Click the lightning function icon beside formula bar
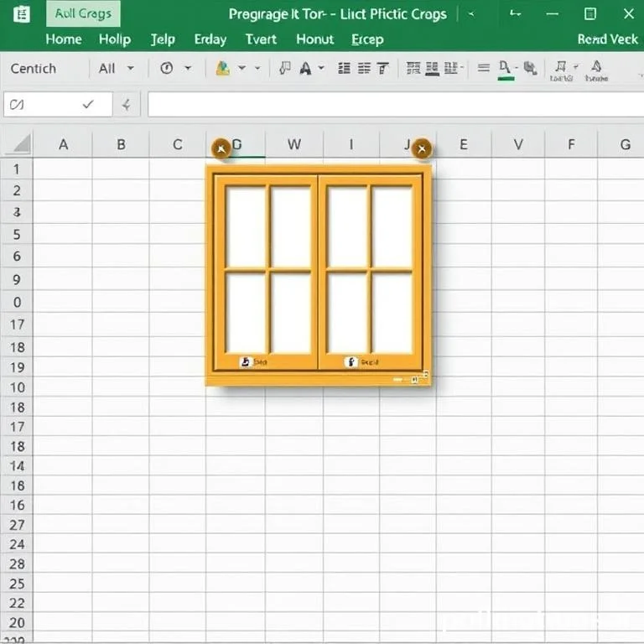 [x=127, y=105]
